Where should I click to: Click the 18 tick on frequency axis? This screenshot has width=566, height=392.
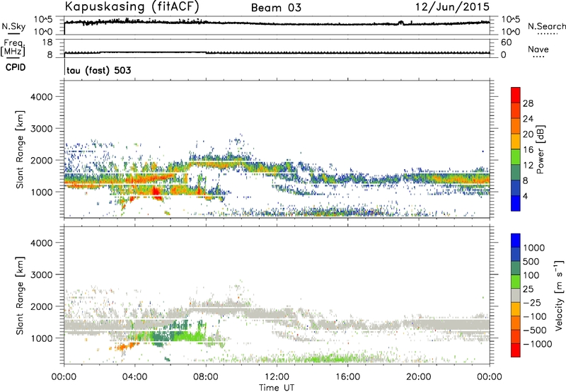[x=47, y=42]
